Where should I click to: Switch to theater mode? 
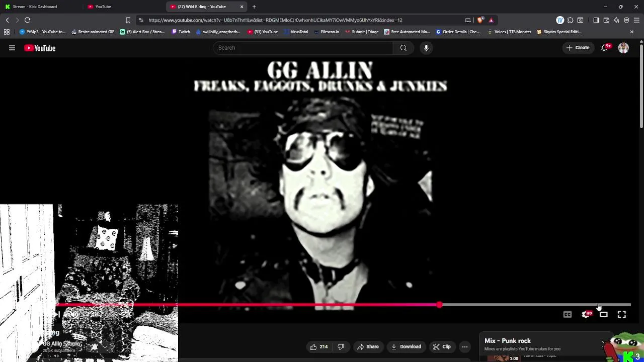click(x=604, y=315)
